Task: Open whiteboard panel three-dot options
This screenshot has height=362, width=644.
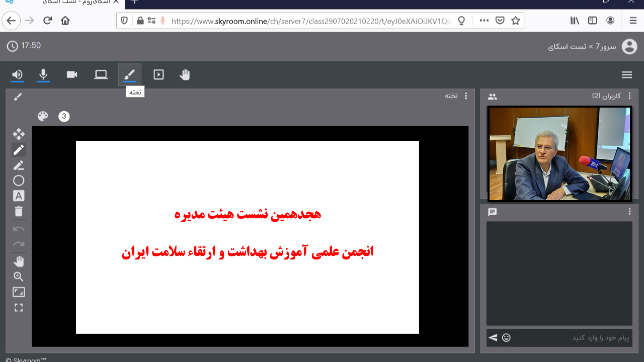Action: click(x=466, y=96)
